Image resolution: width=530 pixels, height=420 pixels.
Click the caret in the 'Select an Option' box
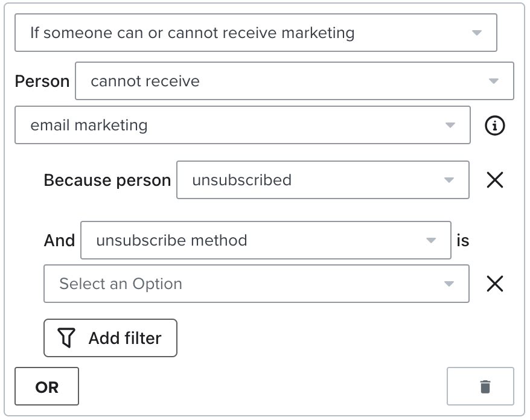[x=449, y=284]
